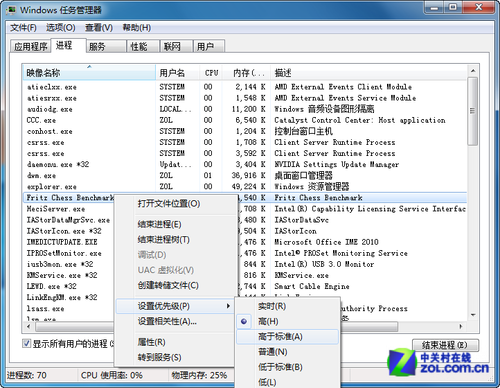Switch to the 应用程序 tab
Screen dimensions: 500x388
click(x=30, y=46)
